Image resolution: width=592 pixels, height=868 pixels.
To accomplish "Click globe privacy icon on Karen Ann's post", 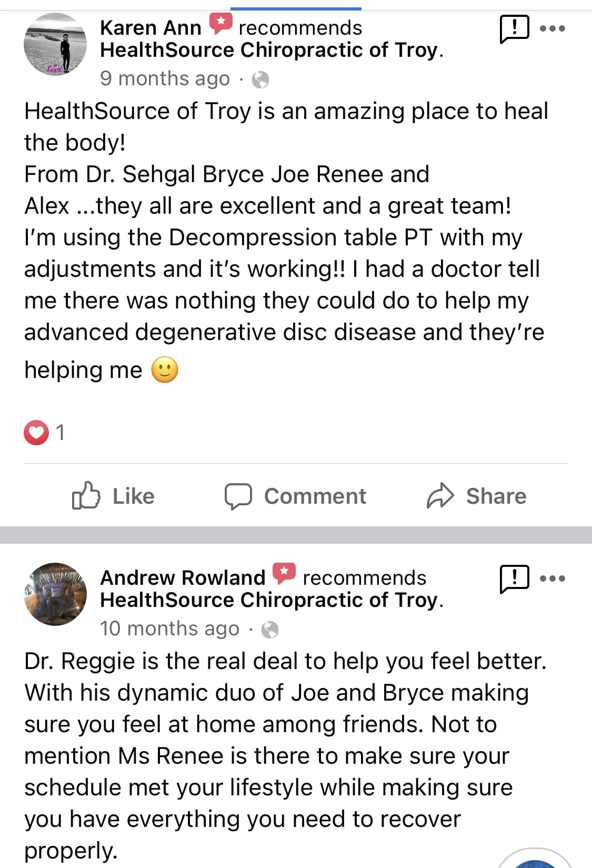I will coord(260,79).
